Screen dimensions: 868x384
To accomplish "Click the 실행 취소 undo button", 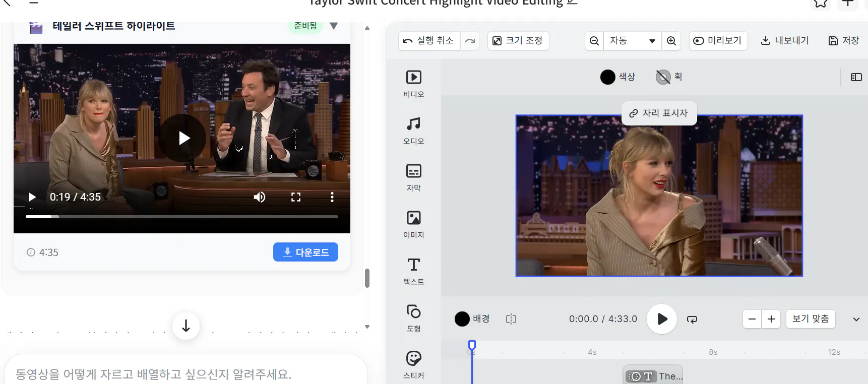I will click(429, 40).
